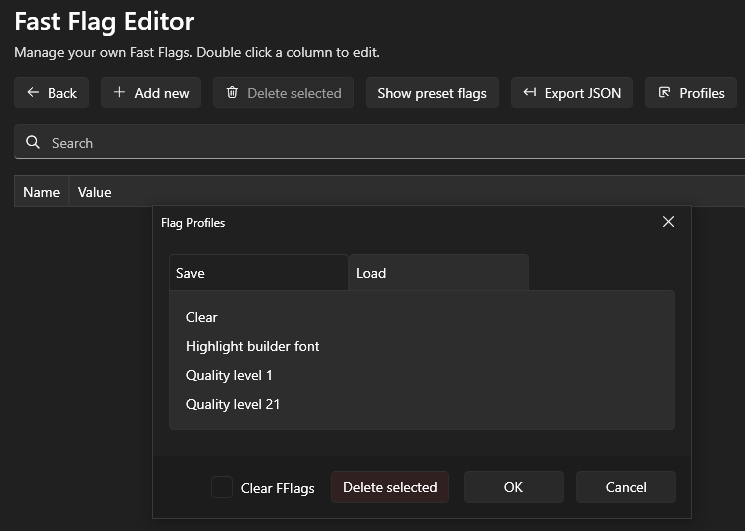Click the plus icon on Add new

119,93
